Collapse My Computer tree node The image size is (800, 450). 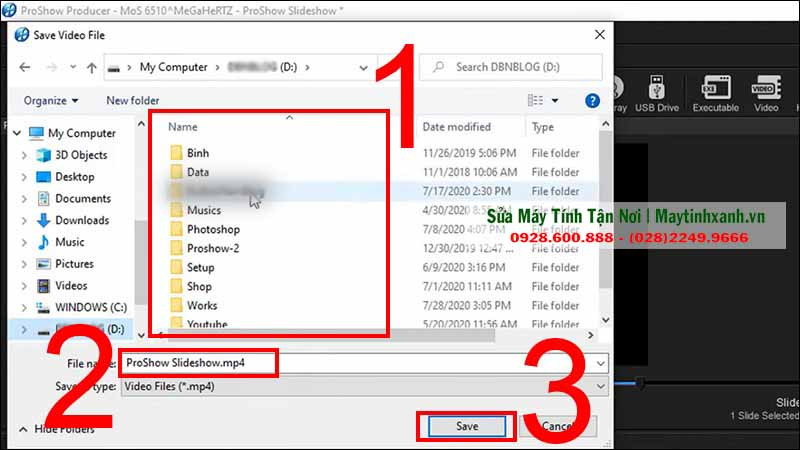(x=17, y=133)
